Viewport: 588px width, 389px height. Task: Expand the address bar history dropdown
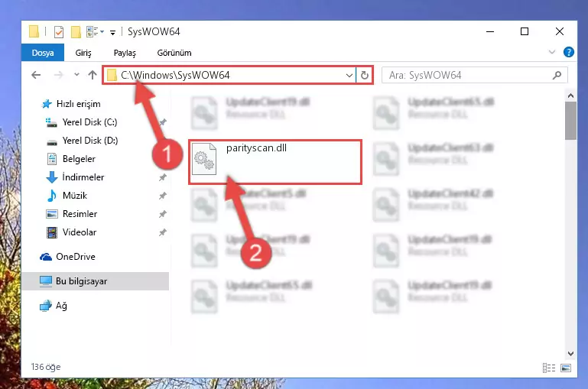click(x=349, y=75)
